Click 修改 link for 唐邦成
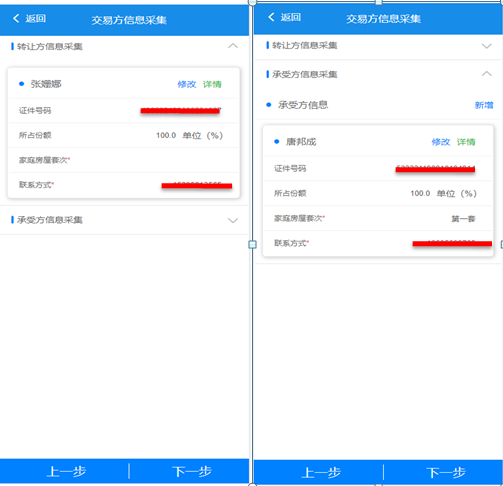The image size is (503, 486). coord(441,142)
